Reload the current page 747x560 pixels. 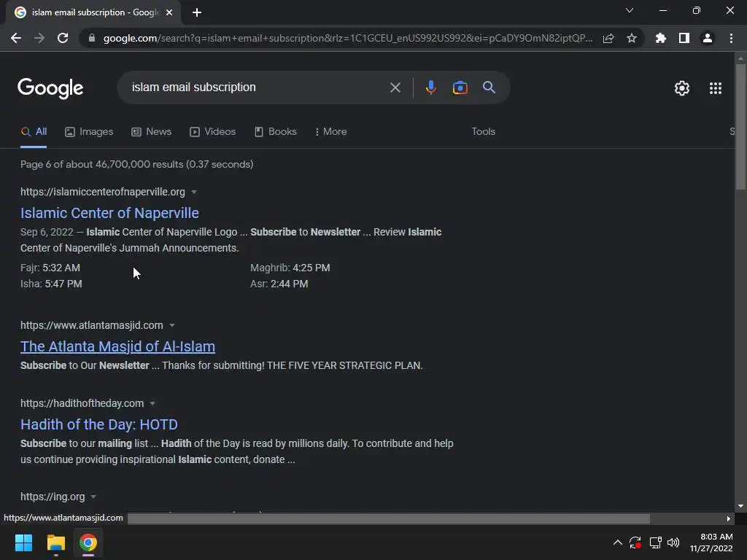(63, 38)
